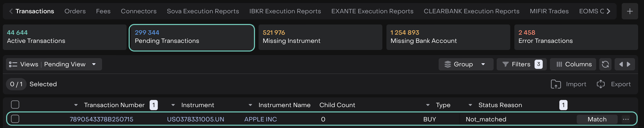The width and height of the screenshot is (644, 128).
Task: Select the APPLE INC transaction row checkbox
Action: 15,119
